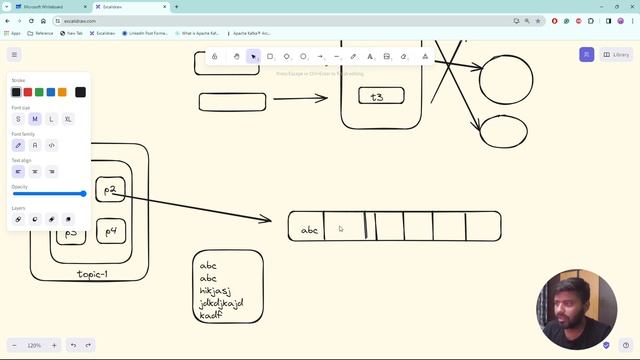Screen dimensions: 640x360
Task: Set font size to L
Action: click(51, 119)
